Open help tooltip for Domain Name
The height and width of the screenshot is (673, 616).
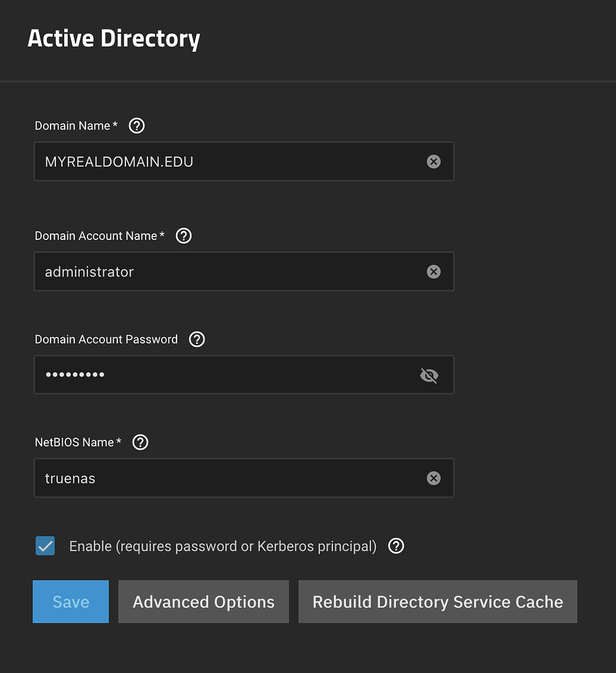pyautogui.click(x=137, y=126)
